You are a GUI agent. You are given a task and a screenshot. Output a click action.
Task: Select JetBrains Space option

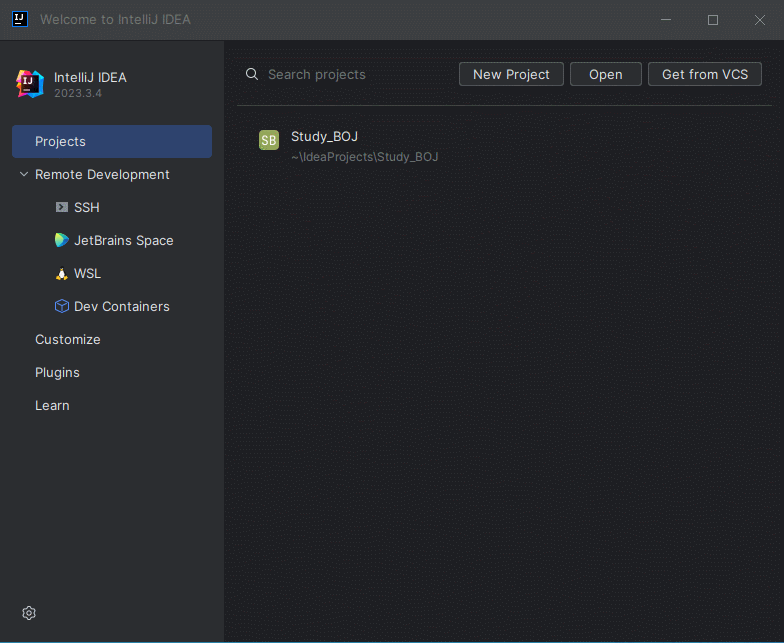112,240
